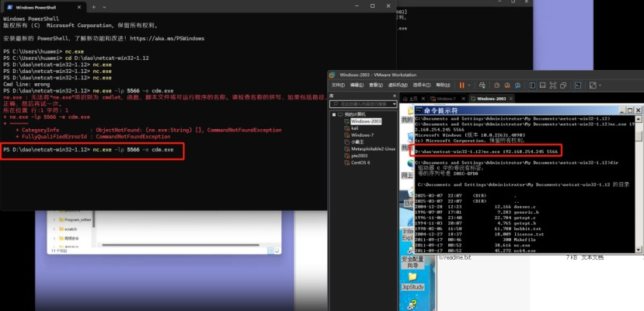Collapse the 我的计算机 tree node
Screen dimensions: 644x311
(x=334, y=114)
